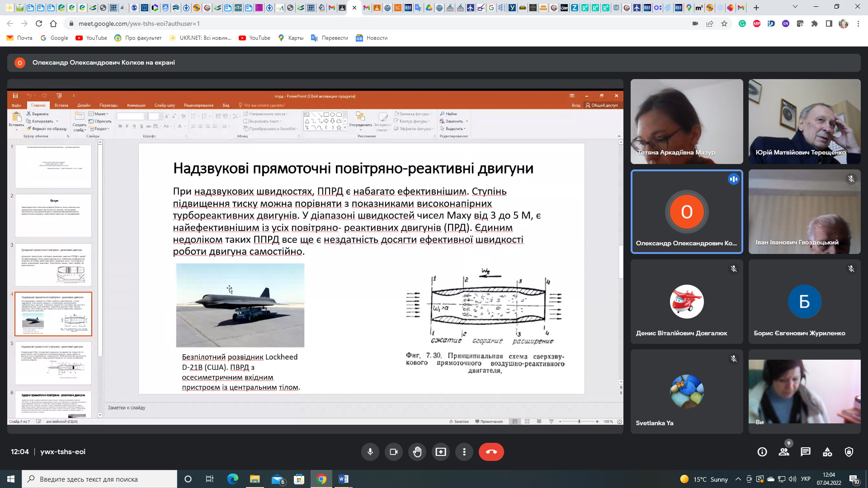Open chat with everyone
This screenshot has height=488, width=868.
click(x=806, y=452)
